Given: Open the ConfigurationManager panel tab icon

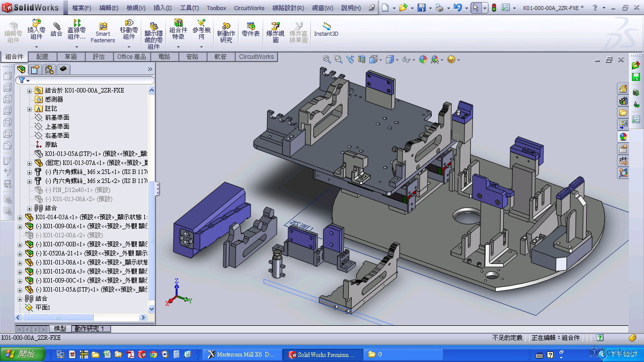Looking at the screenshot, I should click(49, 69).
